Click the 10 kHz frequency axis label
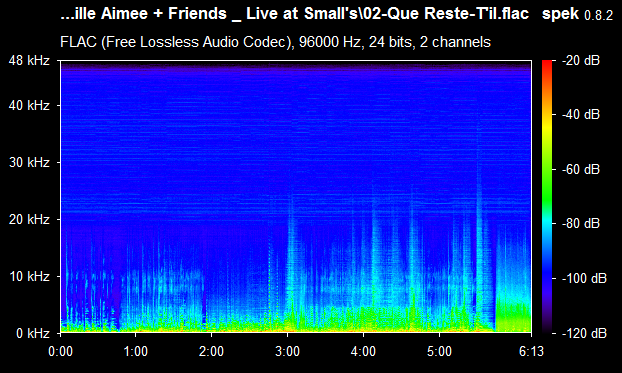Image resolution: width=622 pixels, height=373 pixels. click(x=29, y=276)
